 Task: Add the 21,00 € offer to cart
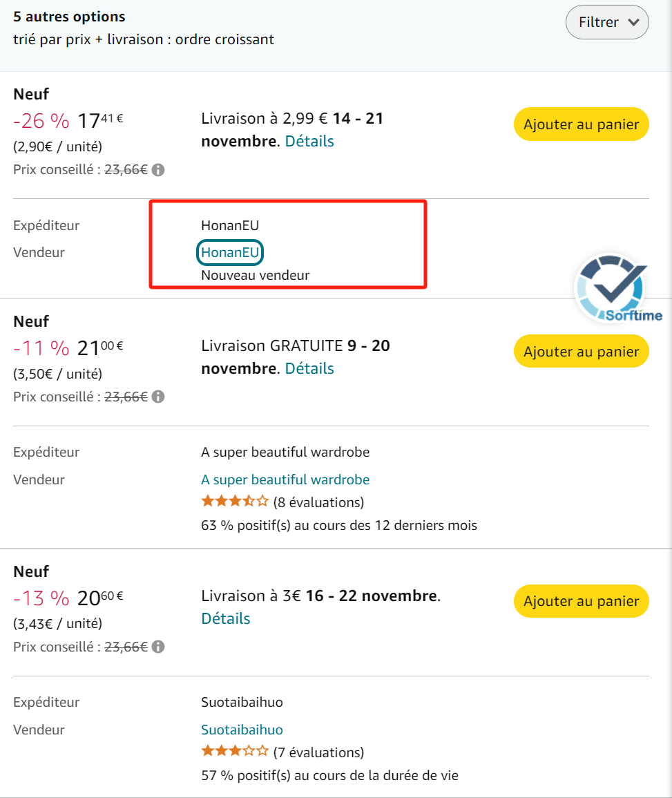coord(581,351)
